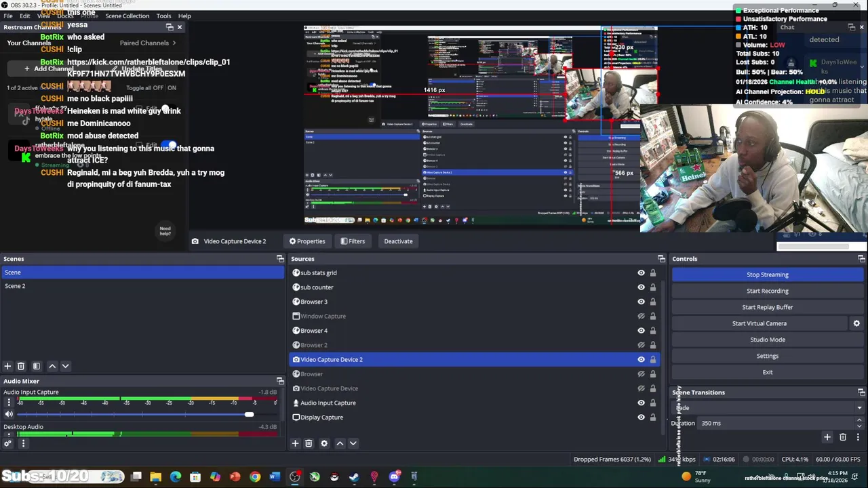Hide Audio Input Capture source

641,403
